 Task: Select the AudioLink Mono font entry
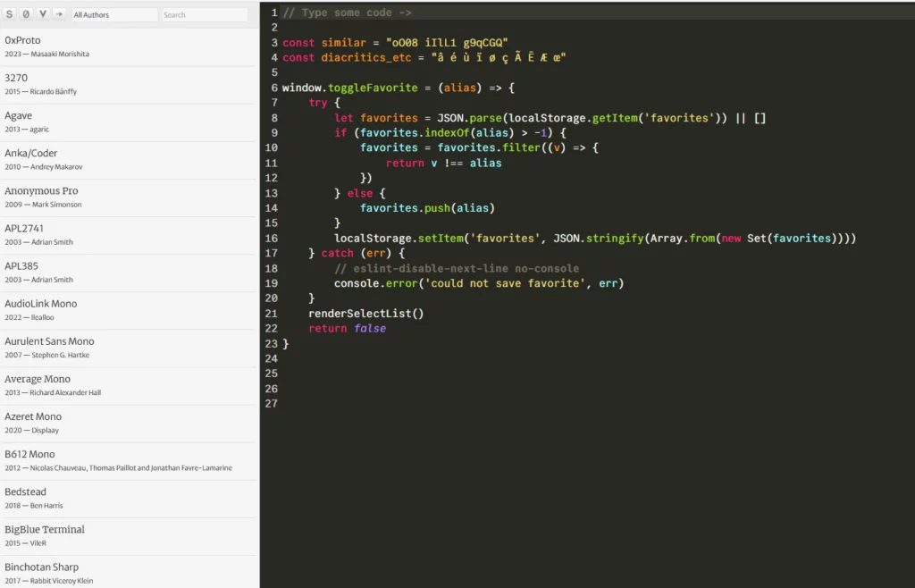129,311
